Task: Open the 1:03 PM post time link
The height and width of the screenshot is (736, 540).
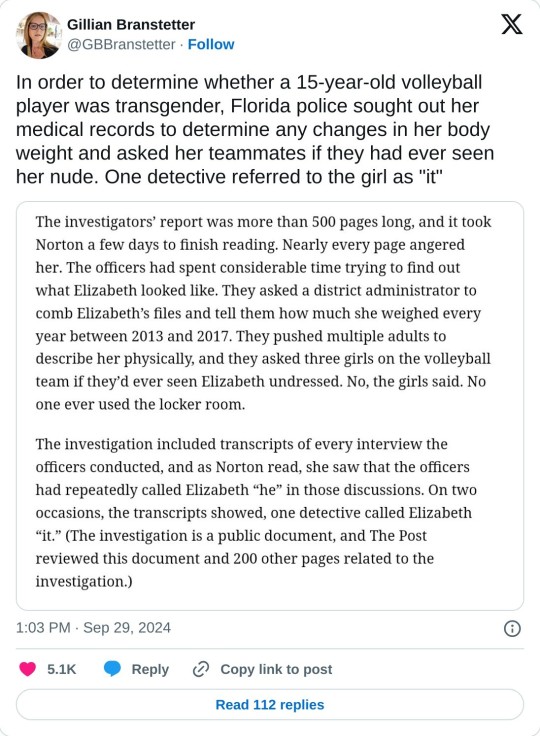Action: [43, 628]
